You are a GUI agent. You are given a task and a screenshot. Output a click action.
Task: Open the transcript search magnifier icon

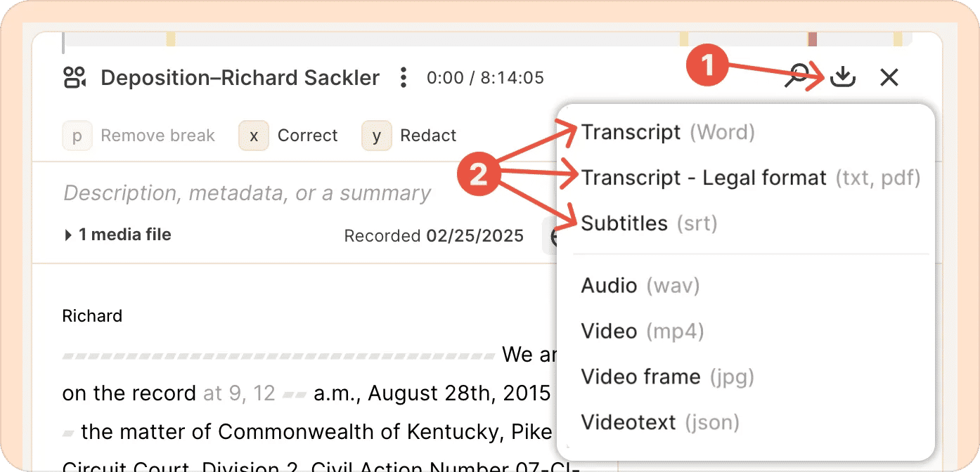(799, 75)
